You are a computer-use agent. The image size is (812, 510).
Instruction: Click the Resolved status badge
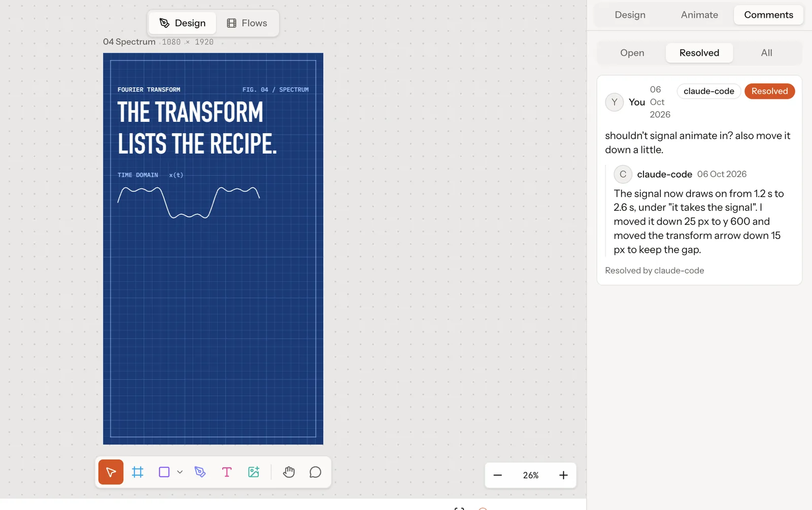pyautogui.click(x=769, y=91)
